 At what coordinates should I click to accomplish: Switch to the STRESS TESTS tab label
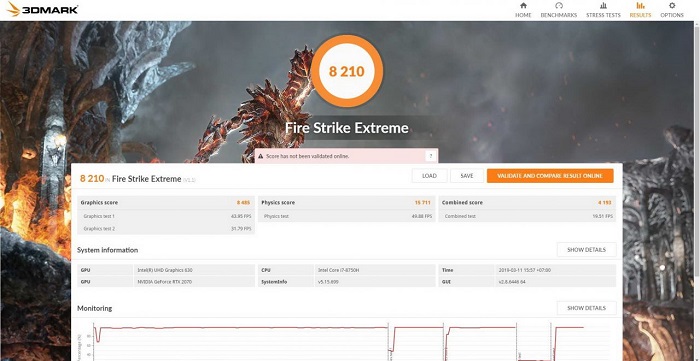tap(603, 15)
